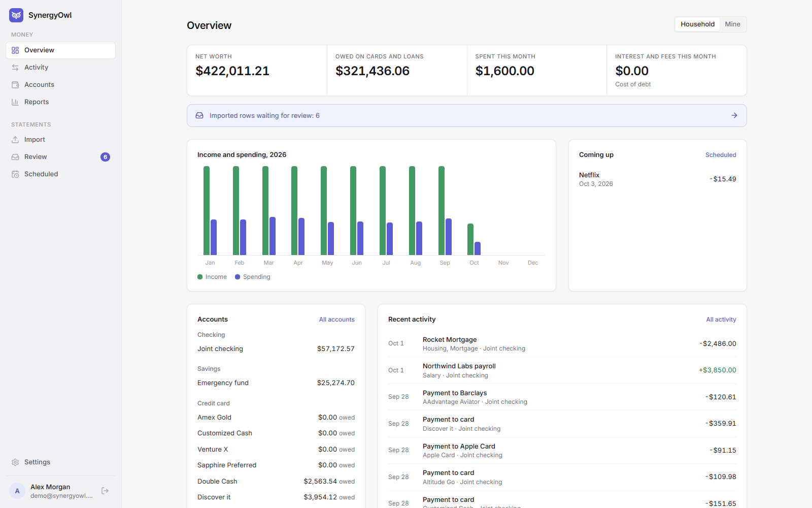Screen dimensions: 812x508
Task: Open the All activity link
Action: [x=721, y=320]
